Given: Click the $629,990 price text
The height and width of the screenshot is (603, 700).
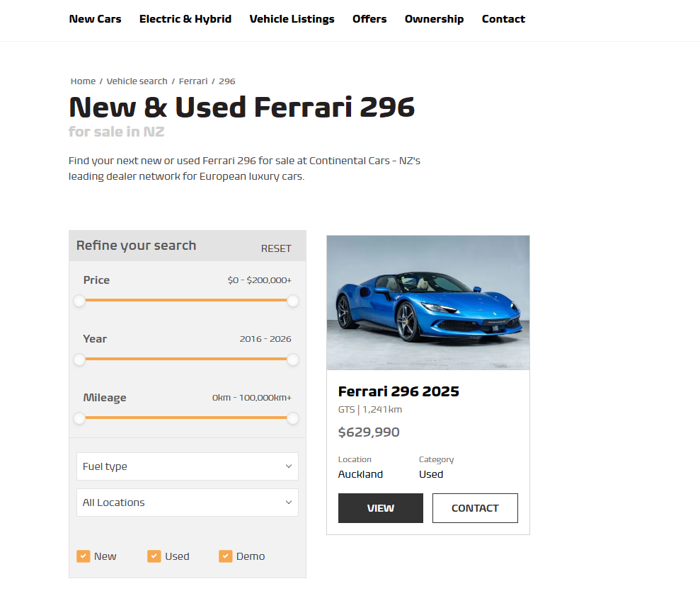Looking at the screenshot, I should point(369,432).
